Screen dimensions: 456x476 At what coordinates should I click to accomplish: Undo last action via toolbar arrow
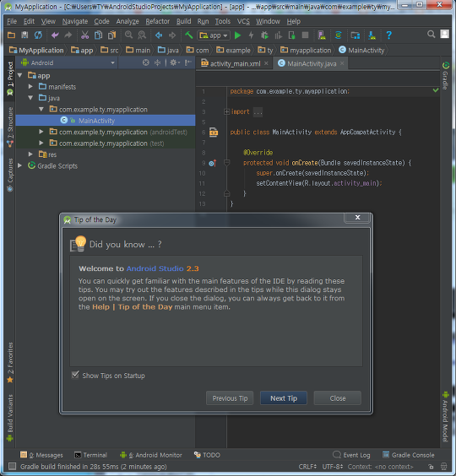click(55, 35)
